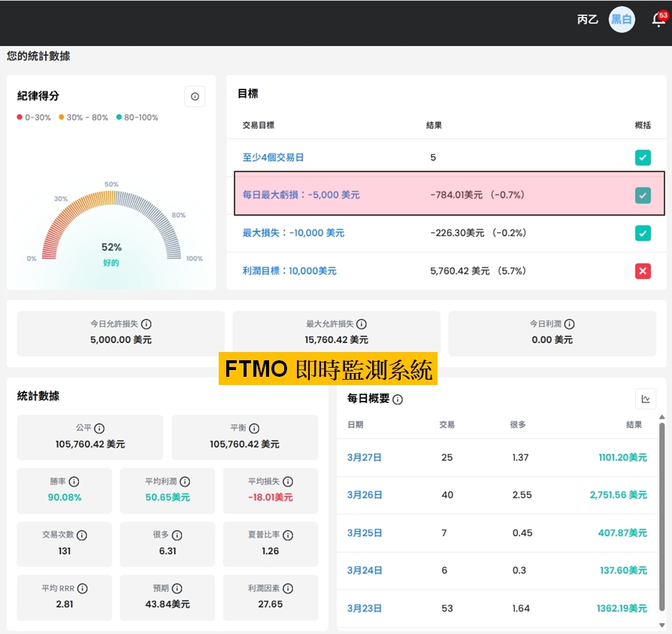Open 3月25日 daily summary
This screenshot has height=634, width=672.
tap(365, 532)
